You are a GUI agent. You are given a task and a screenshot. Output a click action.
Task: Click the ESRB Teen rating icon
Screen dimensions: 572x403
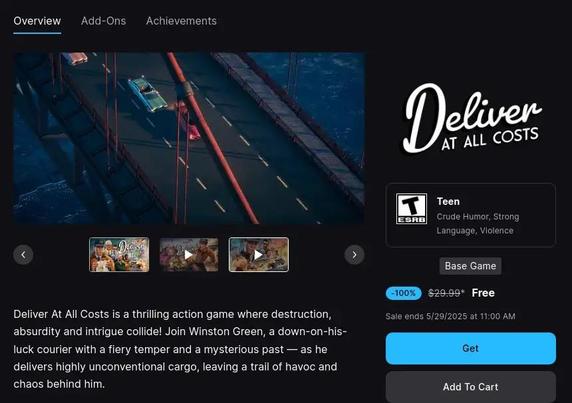tap(411, 209)
